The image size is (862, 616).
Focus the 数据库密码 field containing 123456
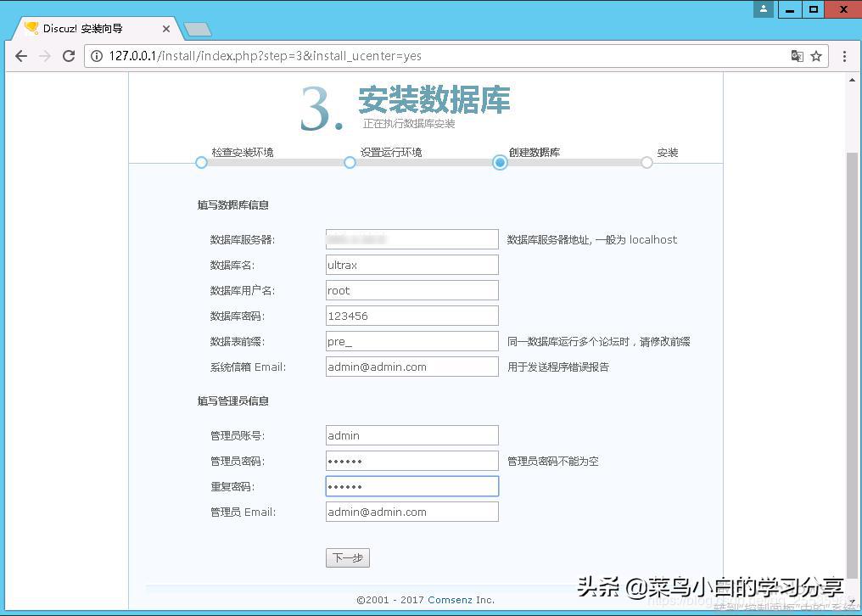[411, 315]
